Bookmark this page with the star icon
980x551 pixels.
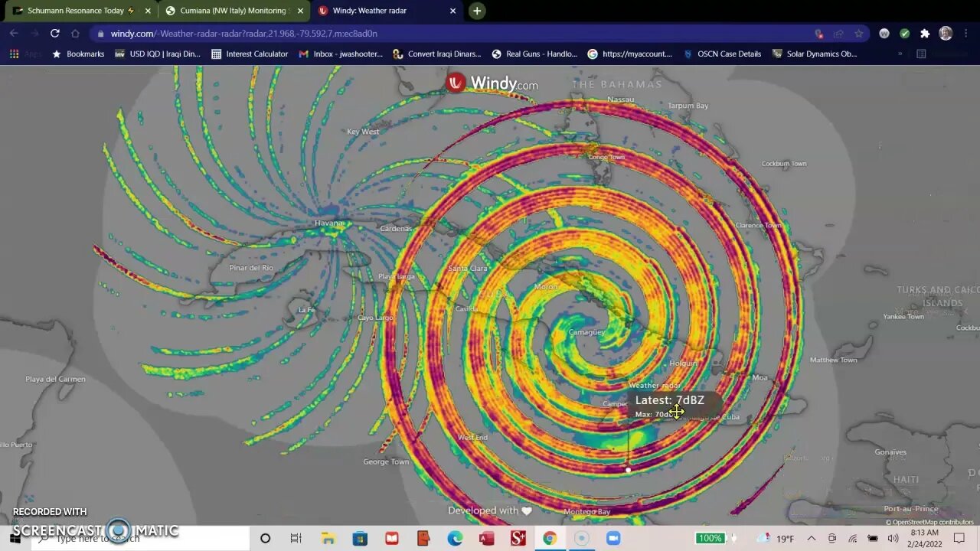pos(858,34)
